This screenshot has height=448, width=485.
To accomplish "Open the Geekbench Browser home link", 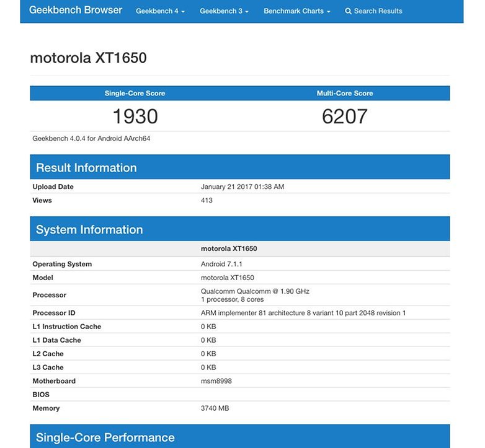I will click(x=76, y=10).
